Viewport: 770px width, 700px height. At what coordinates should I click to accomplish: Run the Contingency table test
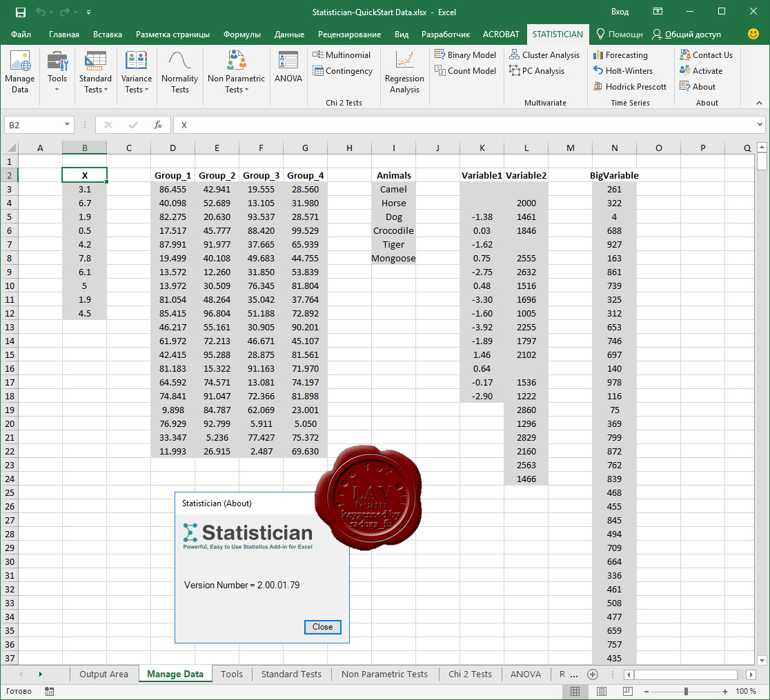(x=343, y=70)
